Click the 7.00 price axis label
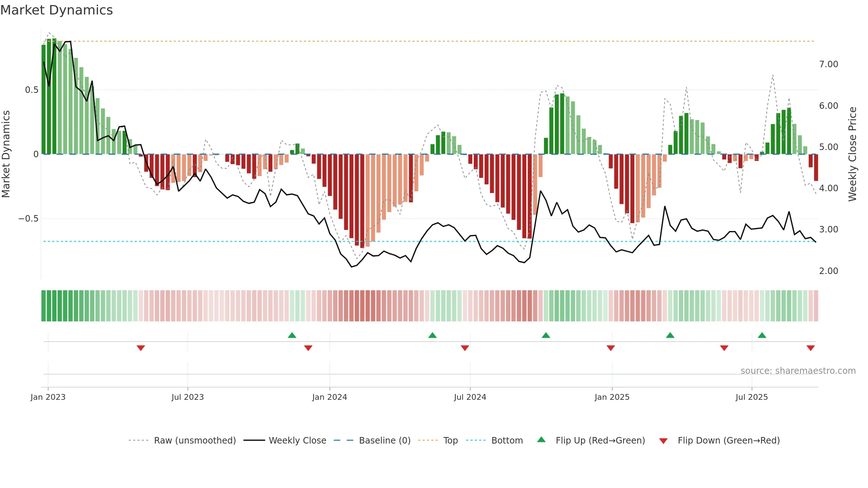 (x=829, y=64)
